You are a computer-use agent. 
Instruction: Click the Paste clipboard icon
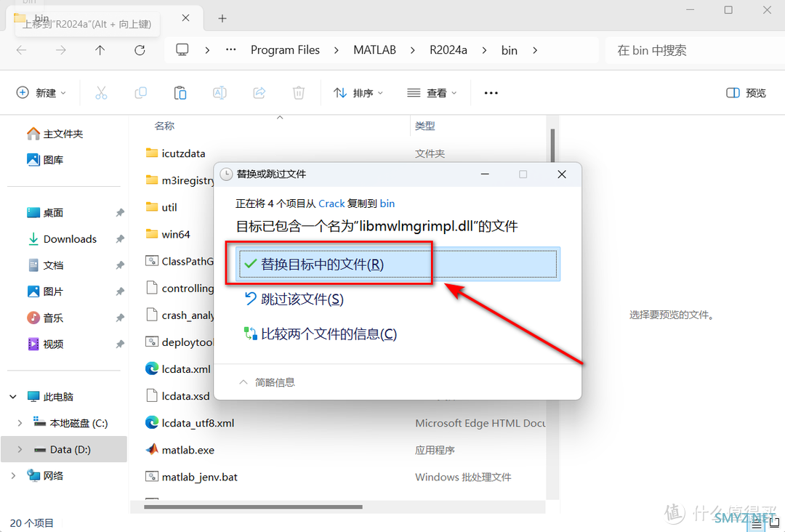click(180, 92)
